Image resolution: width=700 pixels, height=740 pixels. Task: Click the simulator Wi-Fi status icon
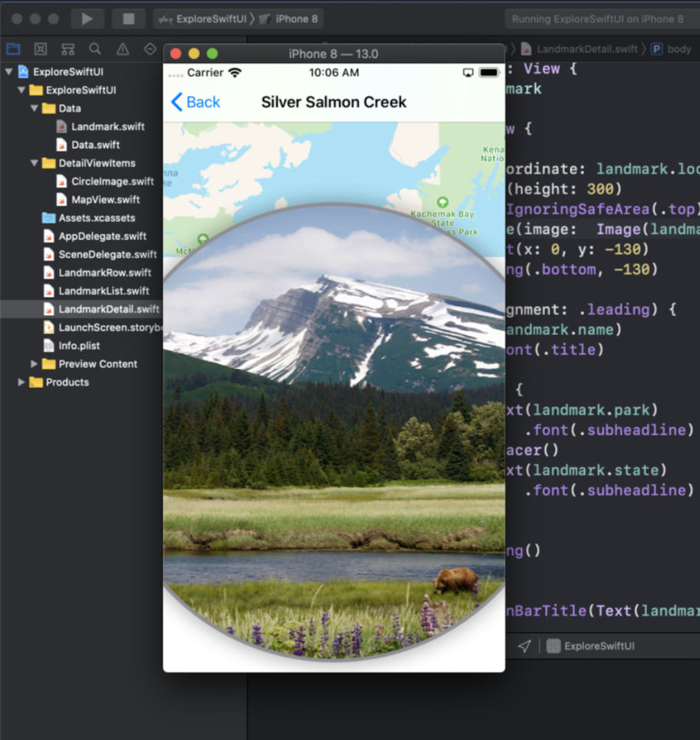(x=235, y=73)
